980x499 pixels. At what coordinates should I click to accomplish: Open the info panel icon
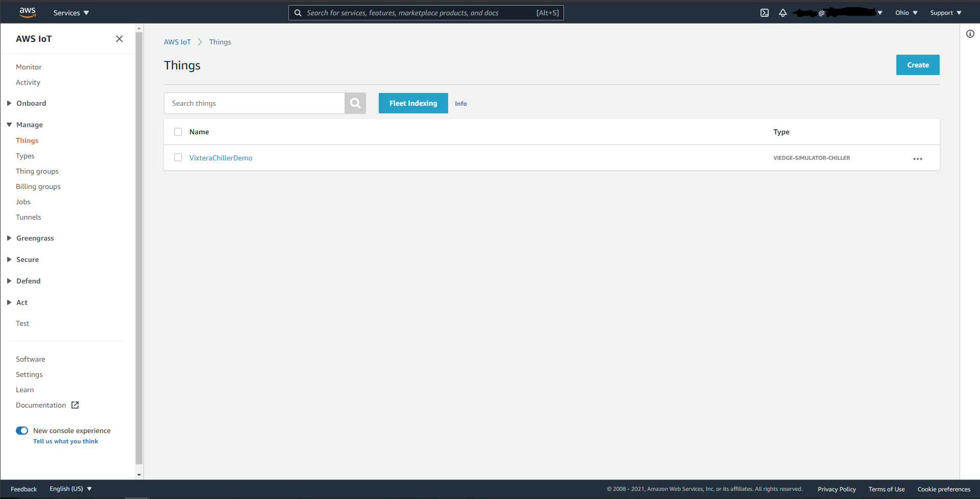point(970,34)
